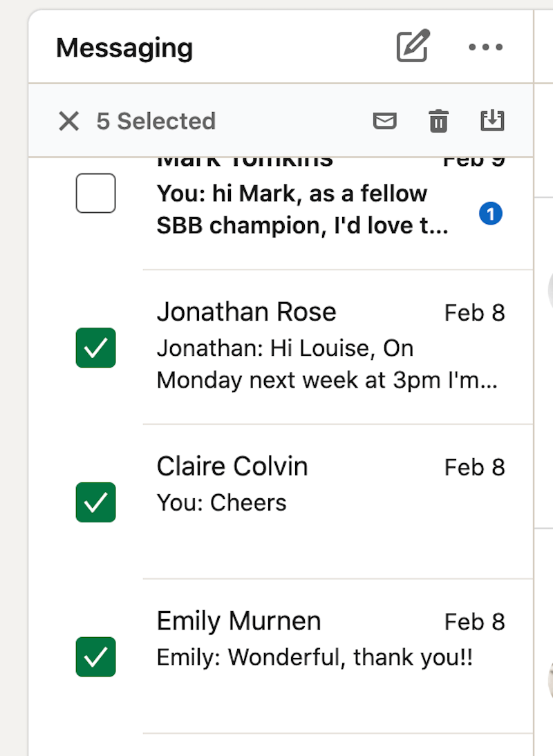This screenshot has width=553, height=756.
Task: Open the More options ellipsis menu
Action: (485, 47)
